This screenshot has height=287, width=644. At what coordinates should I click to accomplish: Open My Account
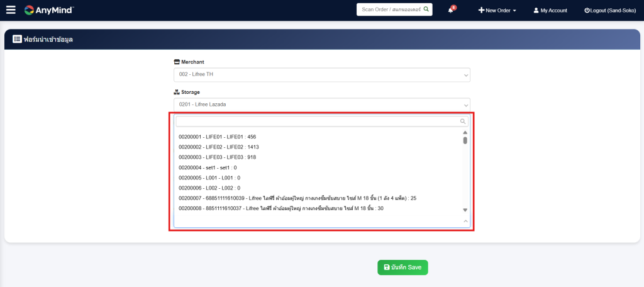click(x=550, y=11)
